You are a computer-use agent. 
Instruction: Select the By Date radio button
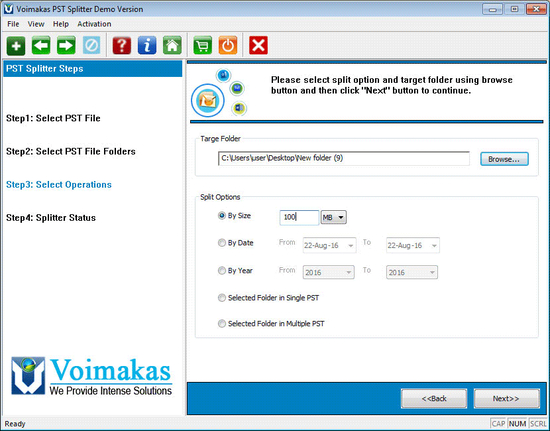tap(221, 243)
